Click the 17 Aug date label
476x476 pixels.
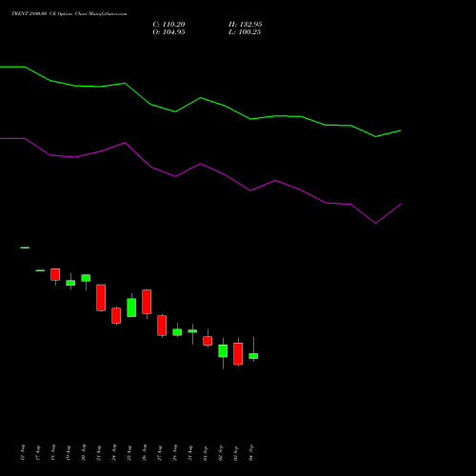[x=37, y=452]
